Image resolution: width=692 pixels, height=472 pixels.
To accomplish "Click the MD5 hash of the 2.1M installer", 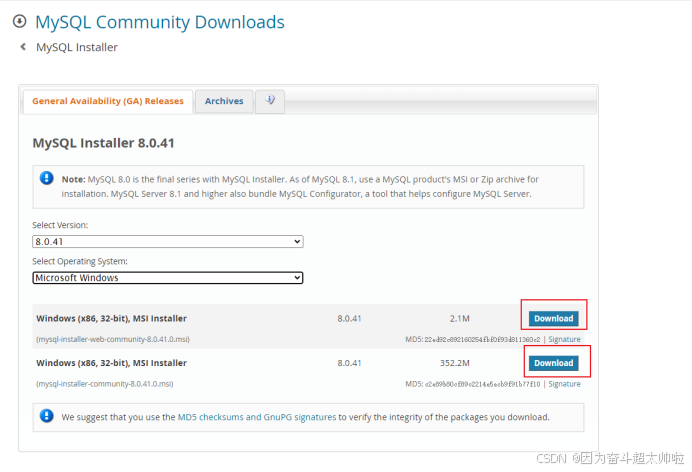I will click(x=482, y=339).
